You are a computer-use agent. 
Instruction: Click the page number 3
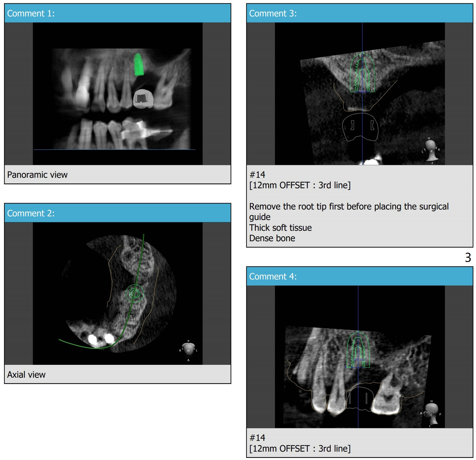[x=468, y=258]
